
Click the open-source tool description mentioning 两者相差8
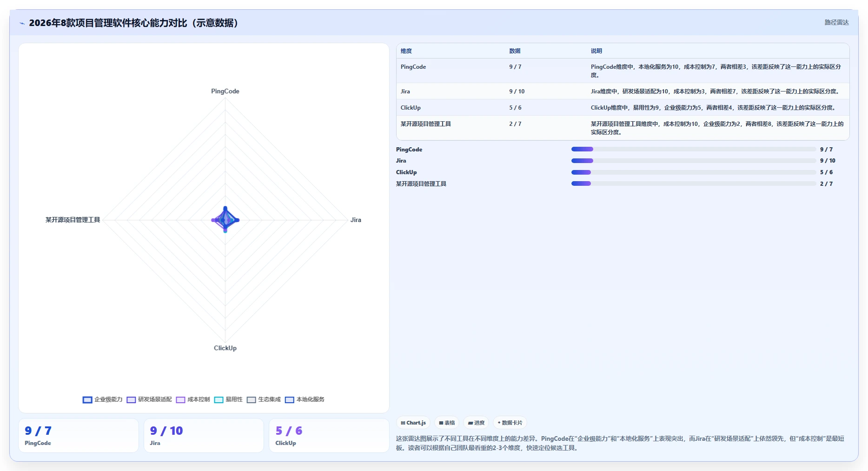(717, 128)
